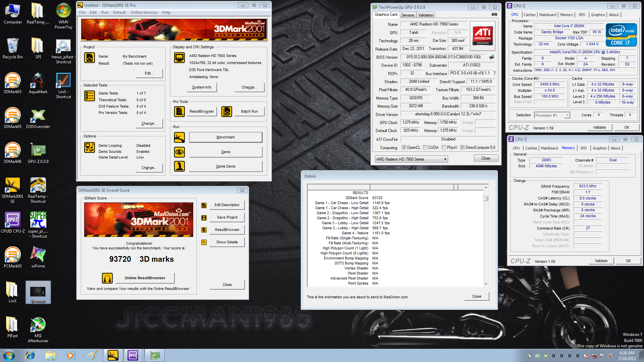This screenshot has height=362, width=644.
Task: Click the Display and CPU Settings monitor icon
Action: tap(179, 58)
